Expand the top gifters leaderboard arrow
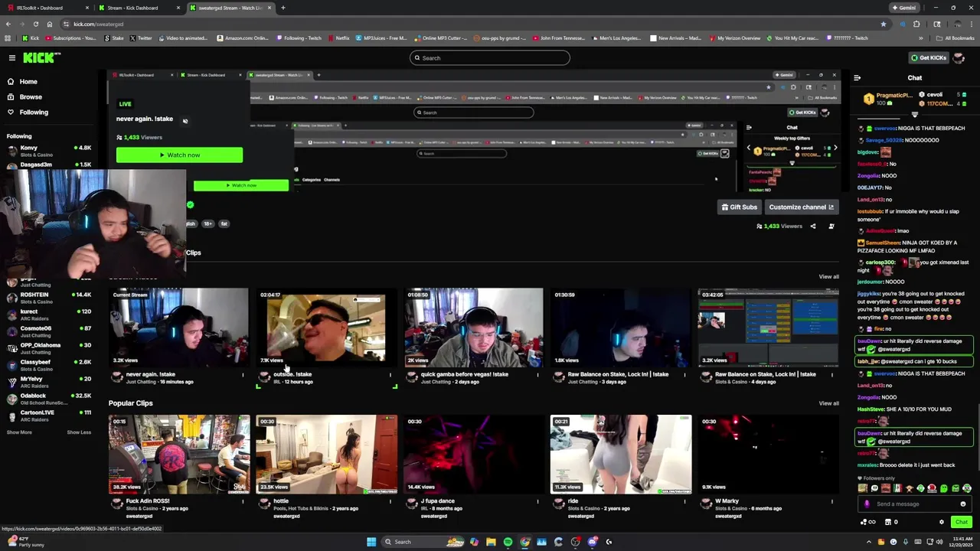 914,115
